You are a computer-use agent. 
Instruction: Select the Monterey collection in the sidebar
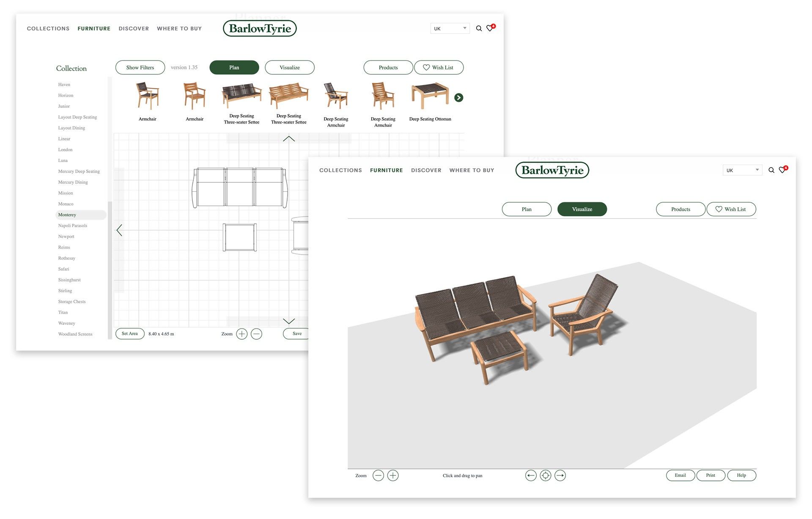[x=67, y=215]
